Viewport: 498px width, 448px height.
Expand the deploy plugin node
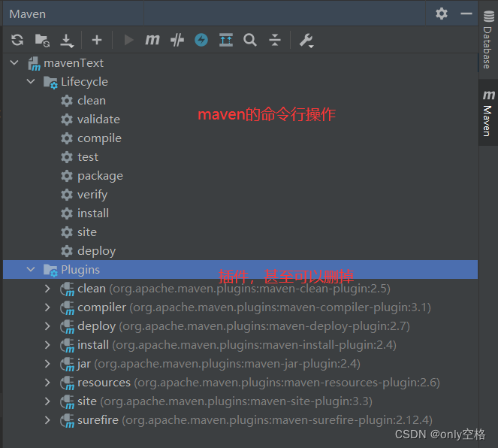pos(47,326)
